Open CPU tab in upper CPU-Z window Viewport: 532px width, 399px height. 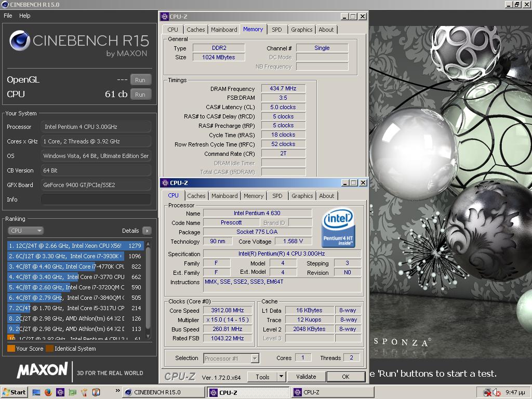click(172, 30)
